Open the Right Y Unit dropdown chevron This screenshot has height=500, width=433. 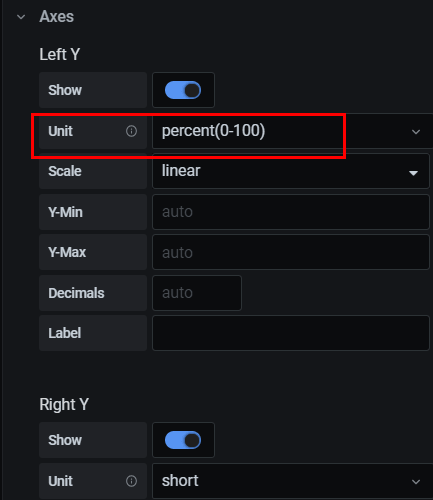coord(416,482)
